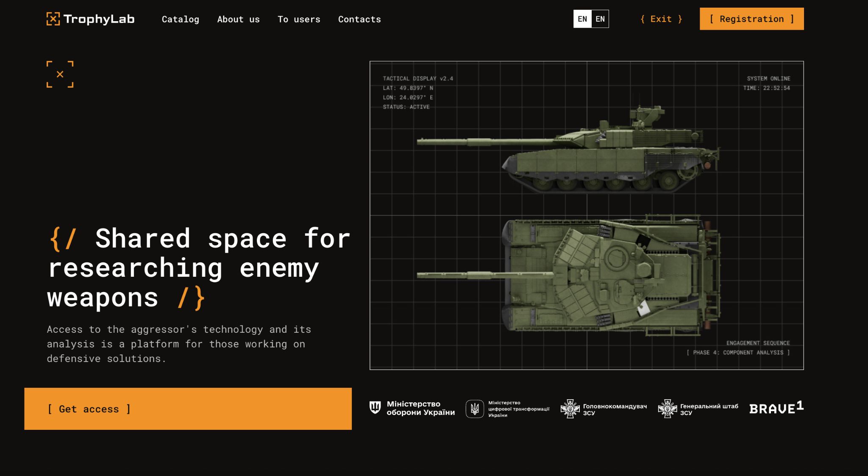Image resolution: width=868 pixels, height=476 pixels.
Task: Click the Registration button
Action: [751, 19]
